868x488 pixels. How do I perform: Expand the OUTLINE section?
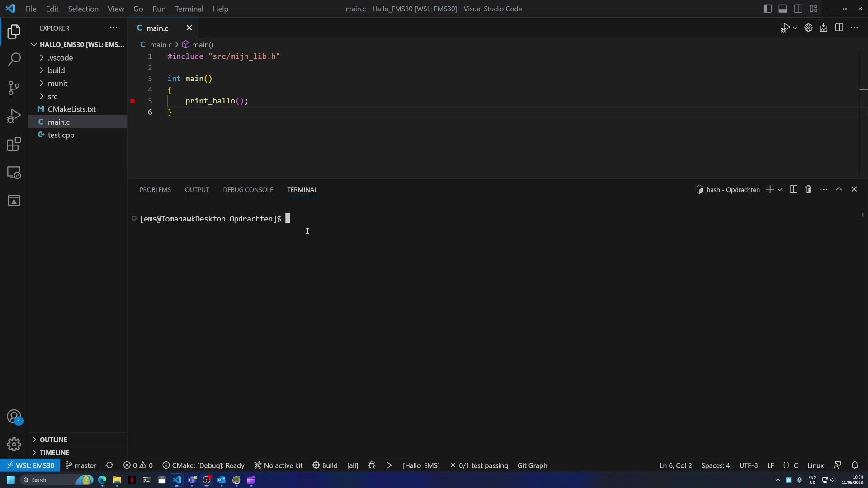[x=53, y=440]
